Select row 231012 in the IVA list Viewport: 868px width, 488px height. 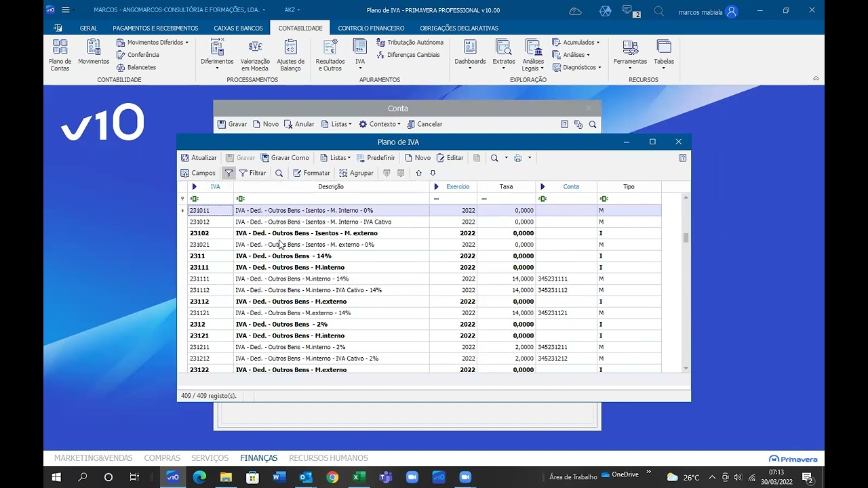pyautogui.click(x=425, y=222)
